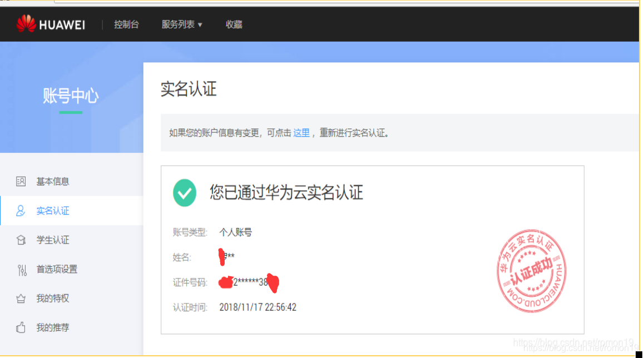Click the 2018/11/17 22:56:42 timestamp
The image size is (644, 358).
click(x=257, y=307)
